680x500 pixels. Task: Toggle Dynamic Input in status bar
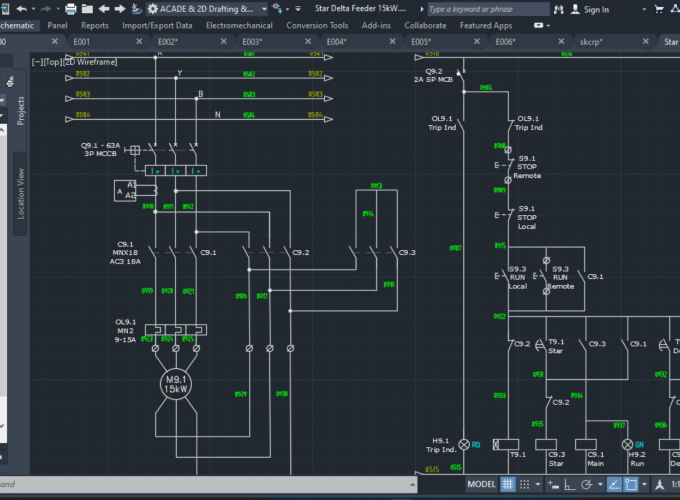click(553, 484)
